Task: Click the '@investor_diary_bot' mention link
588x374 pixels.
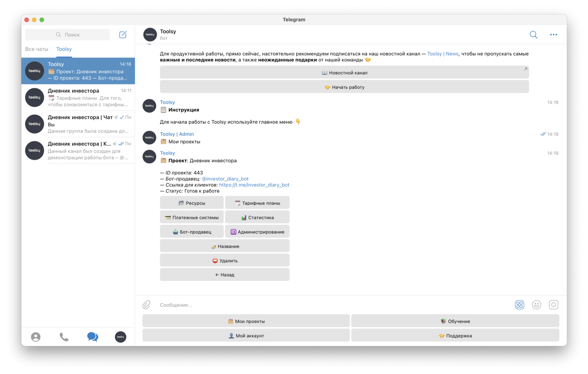Action: click(x=225, y=179)
